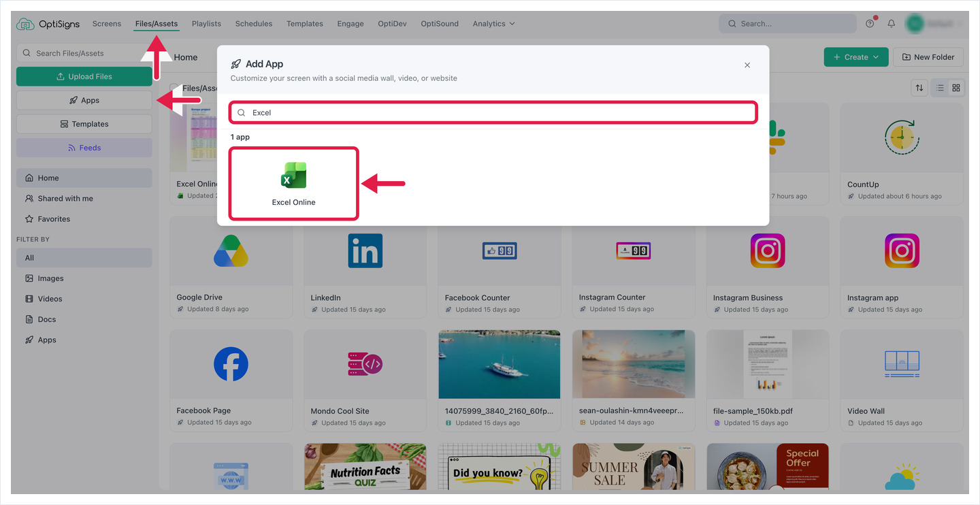Switch to list view icon

pos(940,88)
